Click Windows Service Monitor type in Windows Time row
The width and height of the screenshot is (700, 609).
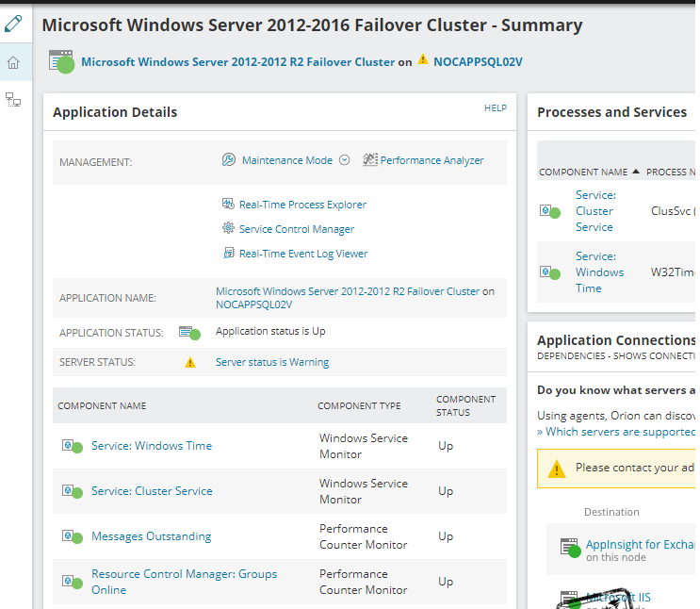(x=364, y=446)
